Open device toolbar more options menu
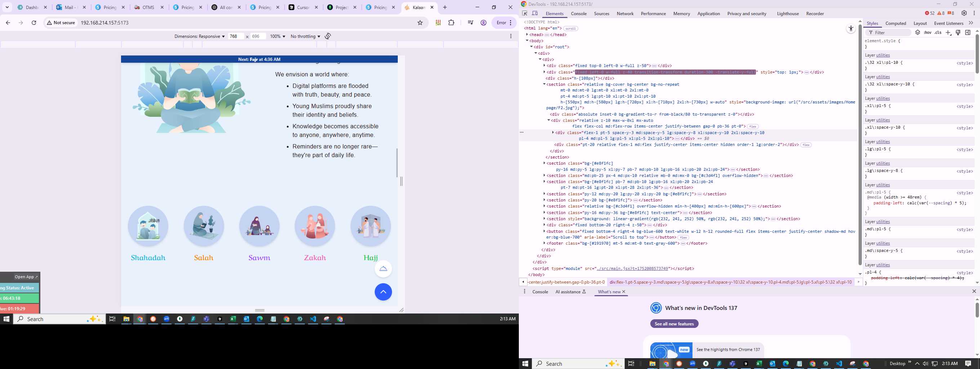The height and width of the screenshot is (369, 980). point(511,36)
